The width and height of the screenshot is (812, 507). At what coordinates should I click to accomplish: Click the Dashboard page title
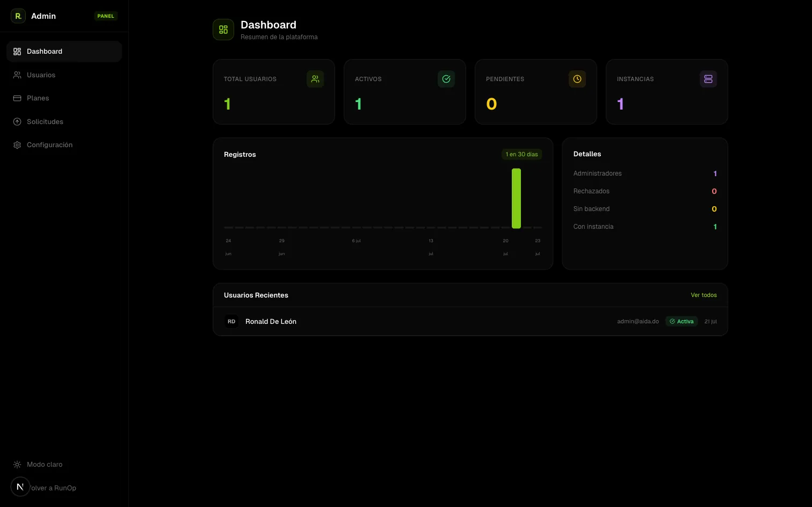pyautogui.click(x=269, y=25)
